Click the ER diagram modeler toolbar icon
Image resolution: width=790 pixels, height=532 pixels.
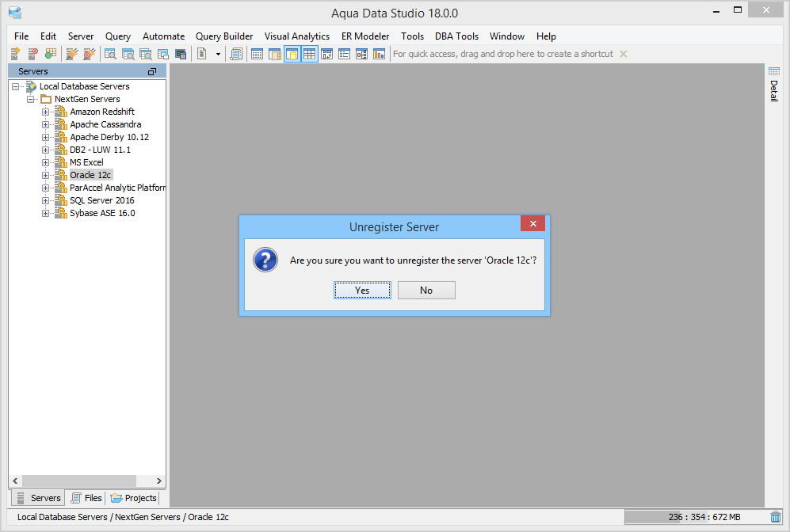tap(362, 54)
